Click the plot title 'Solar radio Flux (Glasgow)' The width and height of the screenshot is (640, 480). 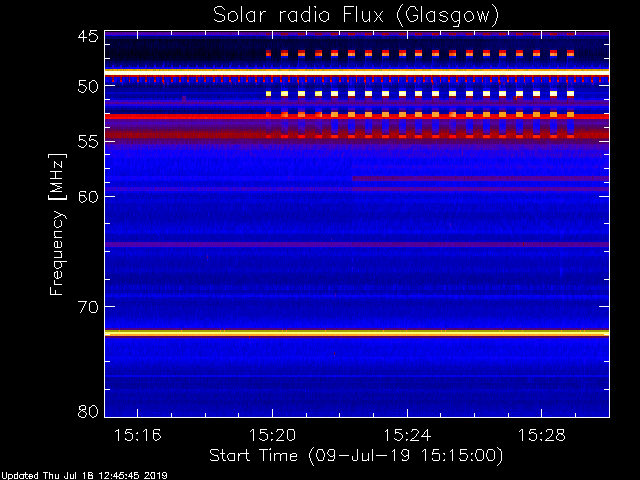pos(356,16)
